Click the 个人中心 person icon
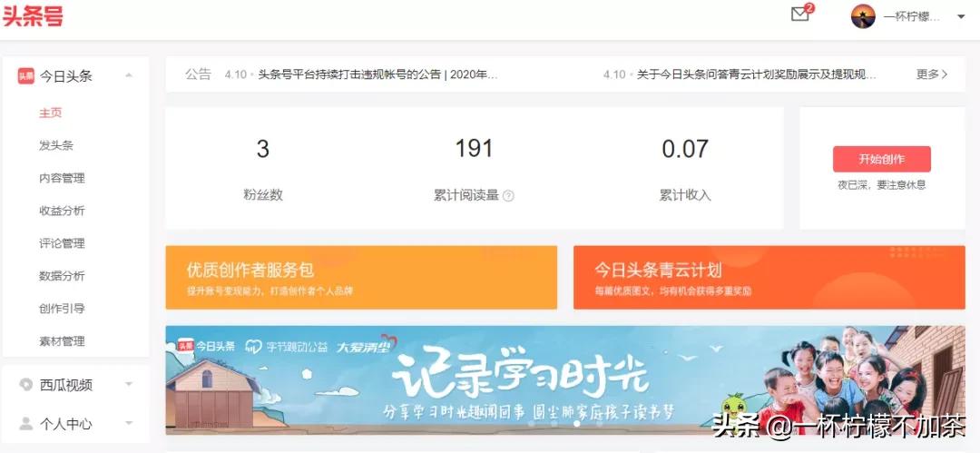Viewport: 980px width, 453px height. (25, 424)
